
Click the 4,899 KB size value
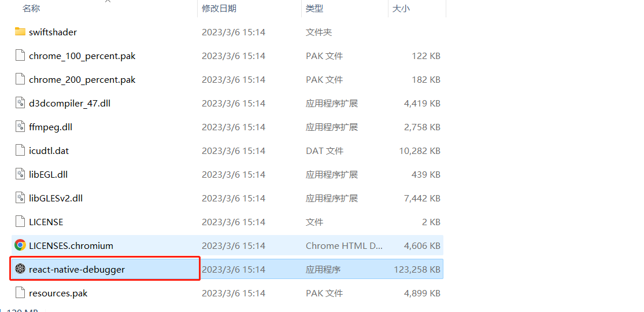422,293
